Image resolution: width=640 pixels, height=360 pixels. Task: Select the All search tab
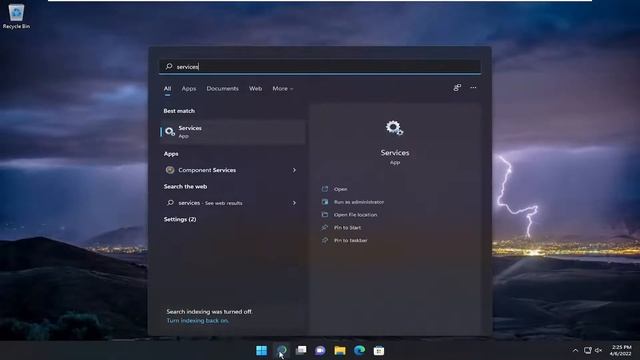coord(167,89)
